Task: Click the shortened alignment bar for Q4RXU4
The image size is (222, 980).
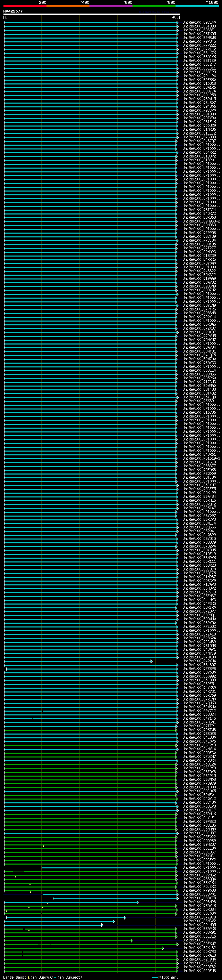Action: (78, 662)
